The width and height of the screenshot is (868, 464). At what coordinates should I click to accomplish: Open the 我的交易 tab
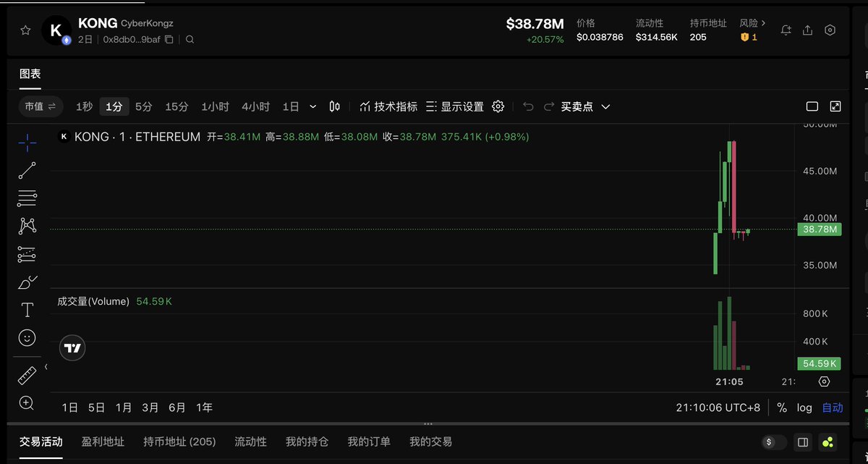431,442
